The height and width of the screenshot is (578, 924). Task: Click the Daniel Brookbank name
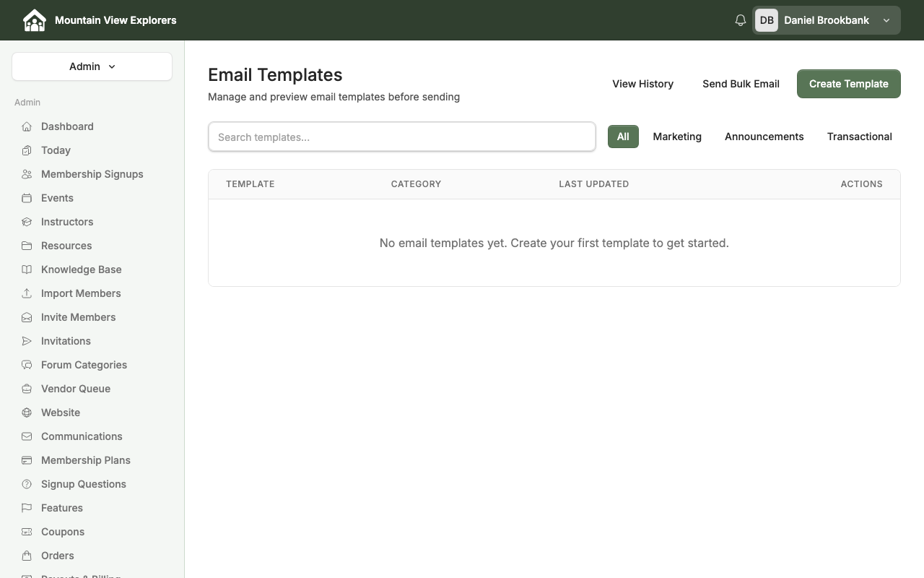[x=827, y=20]
